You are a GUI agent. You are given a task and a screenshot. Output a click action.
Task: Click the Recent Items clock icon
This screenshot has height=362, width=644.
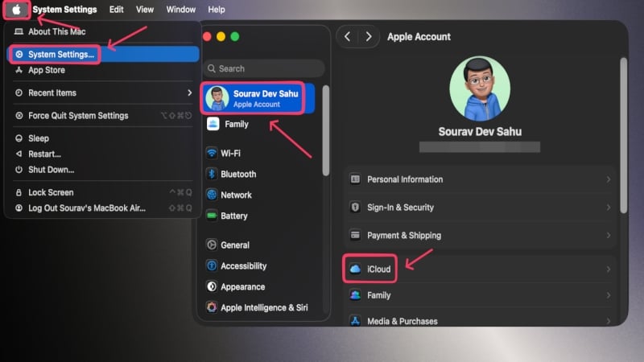(x=19, y=93)
